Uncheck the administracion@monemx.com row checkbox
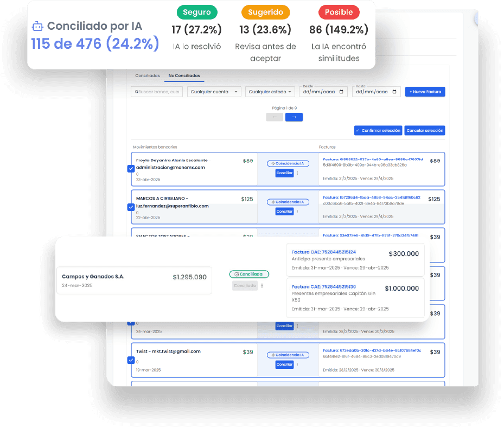This screenshot has width=504, height=428. tap(131, 169)
